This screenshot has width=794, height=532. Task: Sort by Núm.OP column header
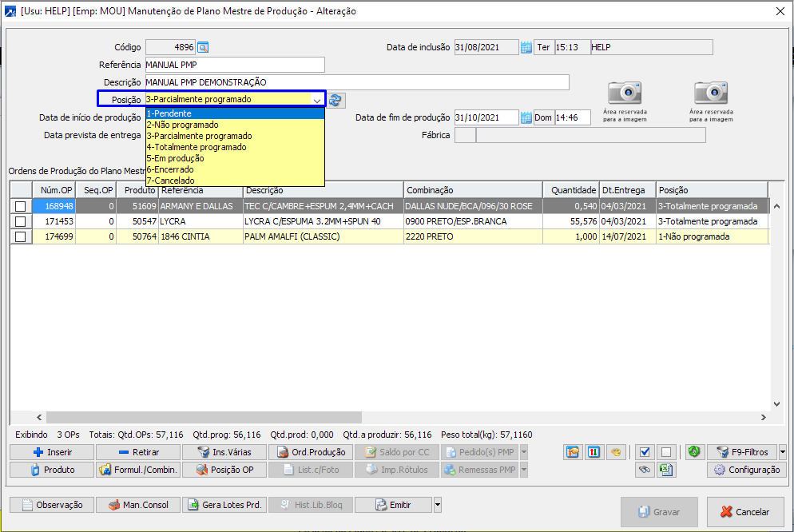click(x=54, y=190)
